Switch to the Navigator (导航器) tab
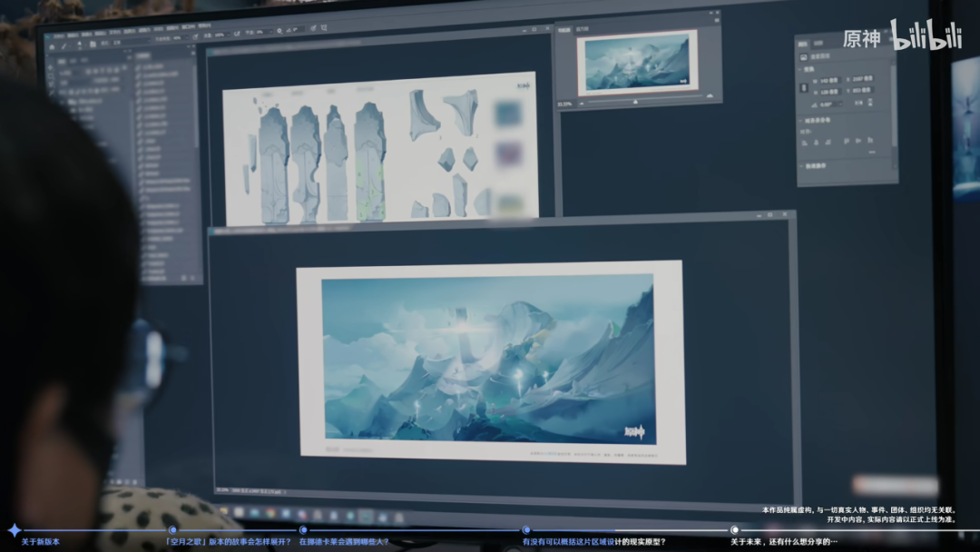The image size is (980, 552). coord(564,29)
